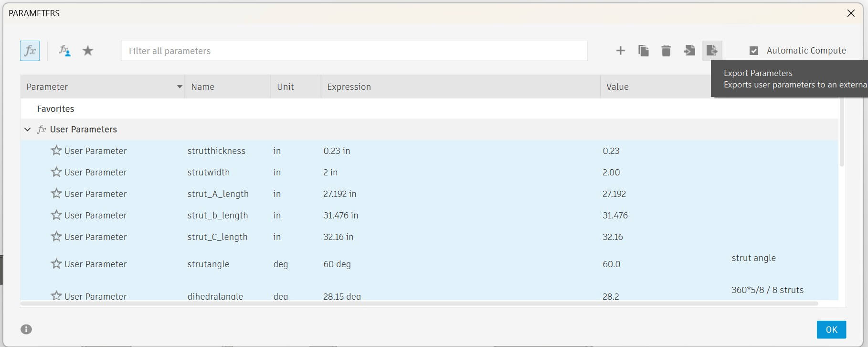Click the horizontal scrollbar at table bottom
This screenshot has height=347, width=868.
click(x=419, y=304)
